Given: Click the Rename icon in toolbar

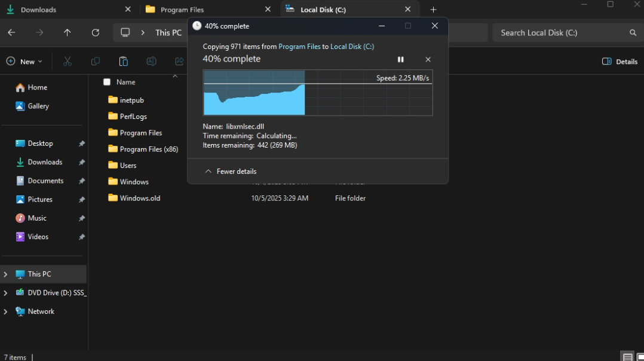Looking at the screenshot, I should coord(151,62).
